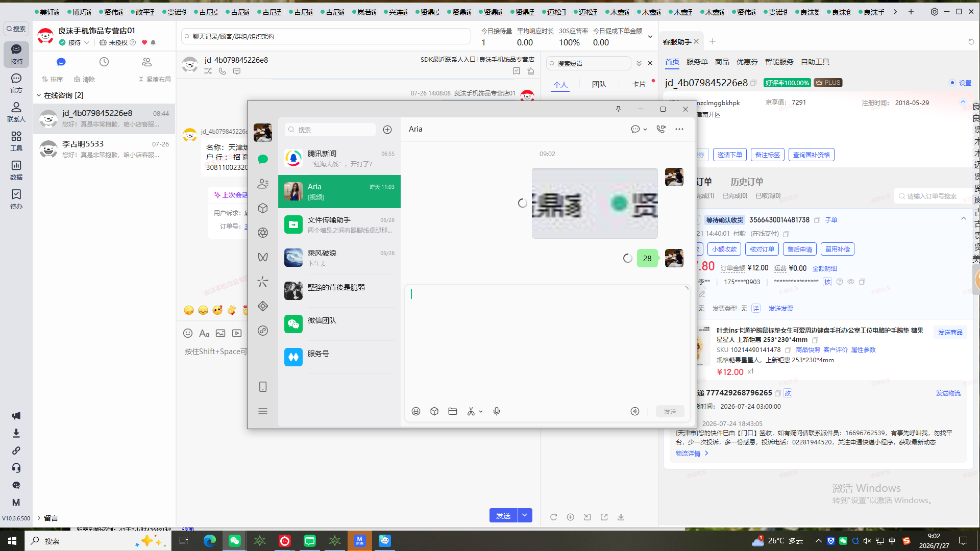This screenshot has height=551, width=980.
Task: Expand quick reply search double chevron
Action: [x=639, y=63]
